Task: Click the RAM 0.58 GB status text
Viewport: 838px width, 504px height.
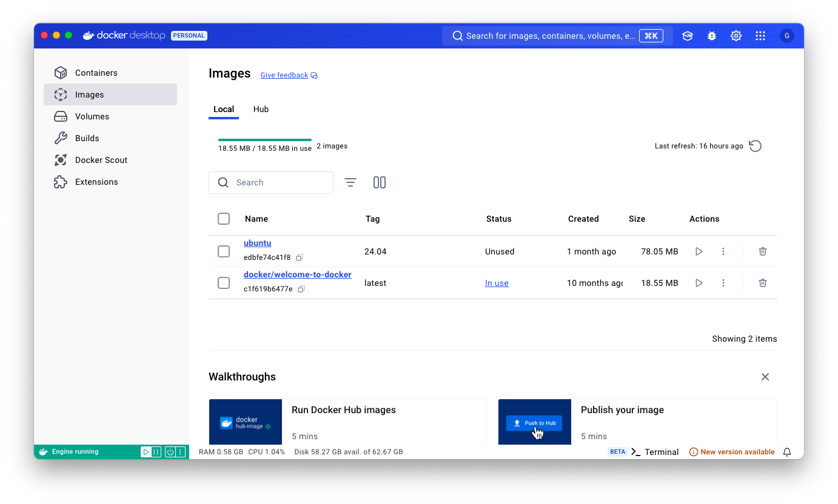Action: click(x=221, y=452)
